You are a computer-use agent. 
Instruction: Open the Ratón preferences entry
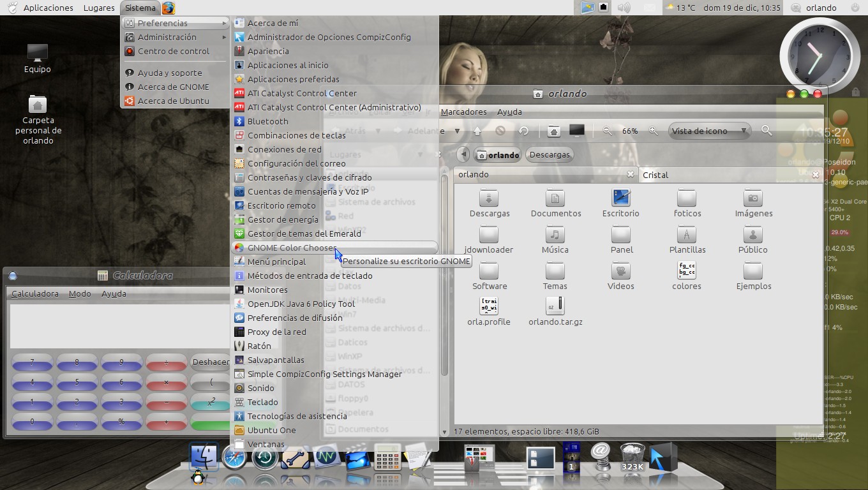[334, 346]
